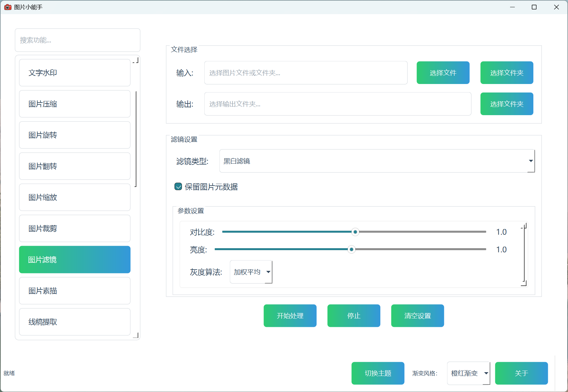568x392 pixels.
Task: Select the 图片旋转 function
Action: [74, 135]
